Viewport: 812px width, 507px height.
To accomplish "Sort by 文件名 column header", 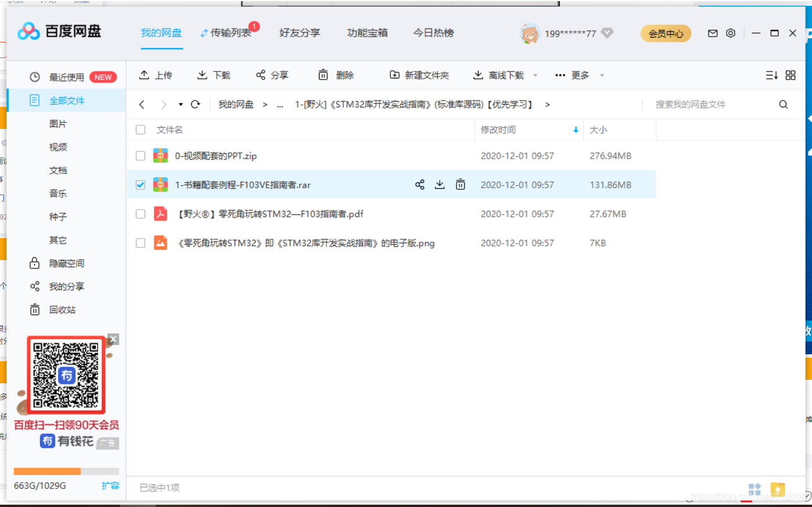I will pyautogui.click(x=170, y=130).
